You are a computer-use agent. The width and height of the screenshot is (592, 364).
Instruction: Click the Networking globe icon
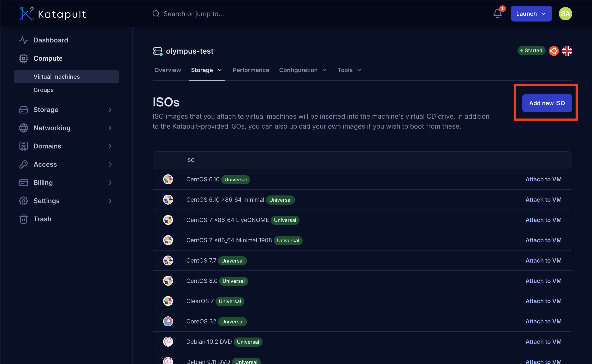23,128
